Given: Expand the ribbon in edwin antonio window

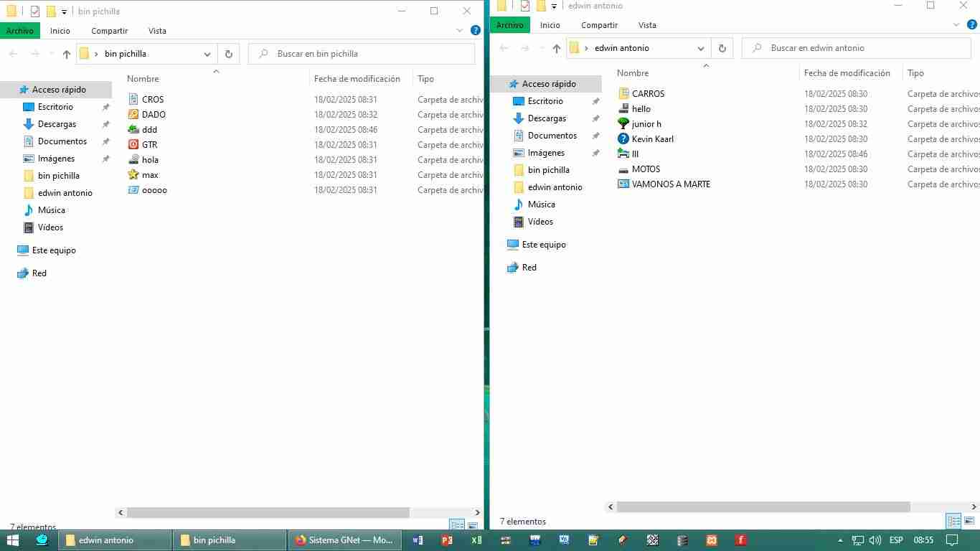Looking at the screenshot, I should click(956, 25).
